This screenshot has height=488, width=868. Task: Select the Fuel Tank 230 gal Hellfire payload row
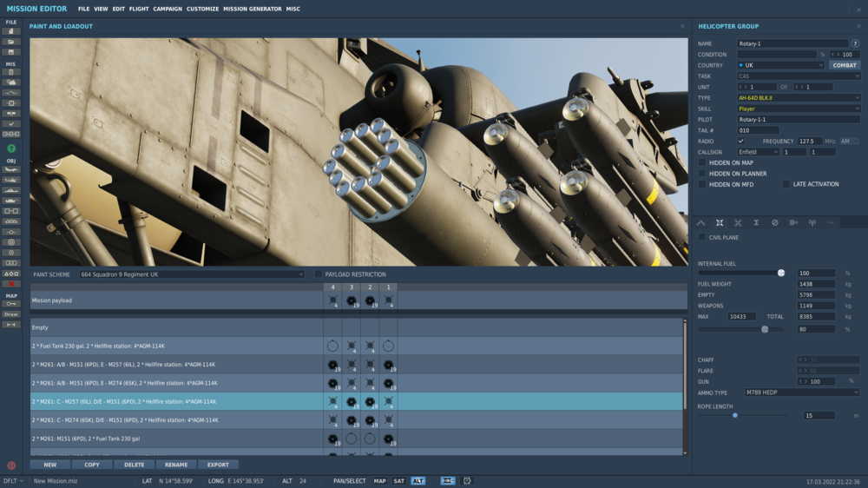click(357, 346)
